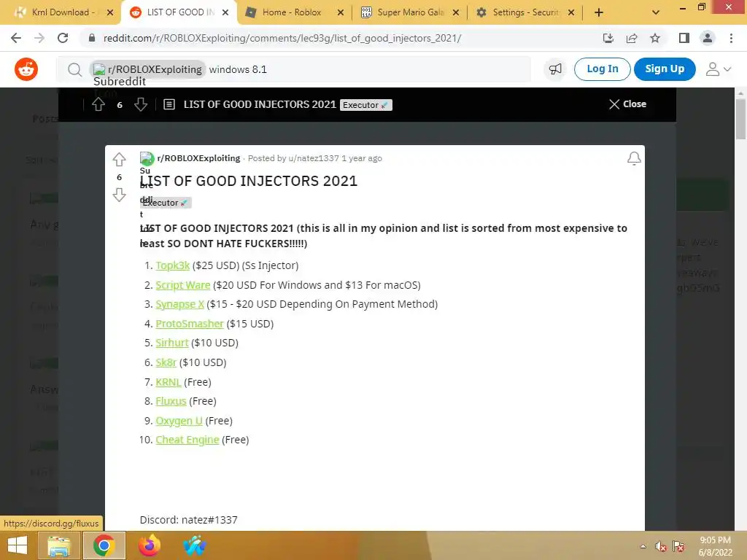Click the Reddit logo home icon
The image size is (747, 560).
coord(26,69)
